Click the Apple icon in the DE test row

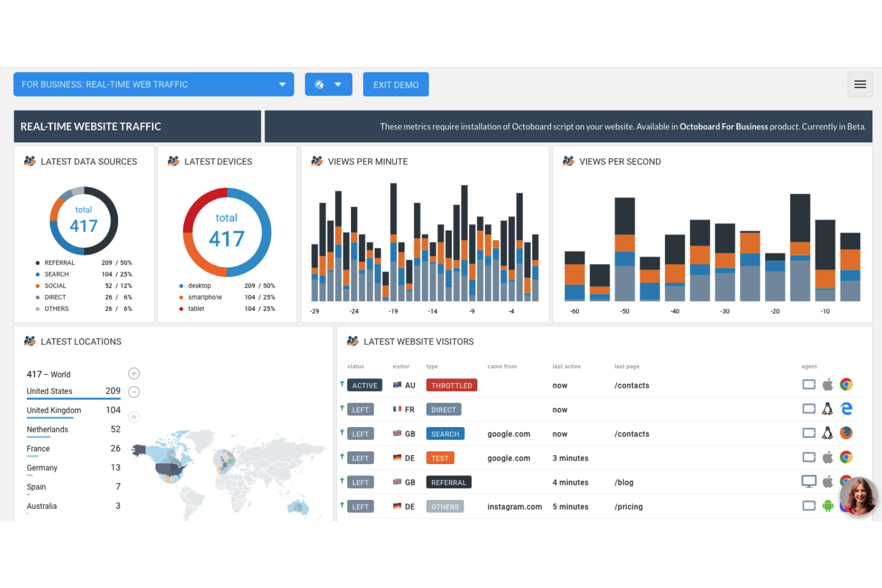pos(827,457)
